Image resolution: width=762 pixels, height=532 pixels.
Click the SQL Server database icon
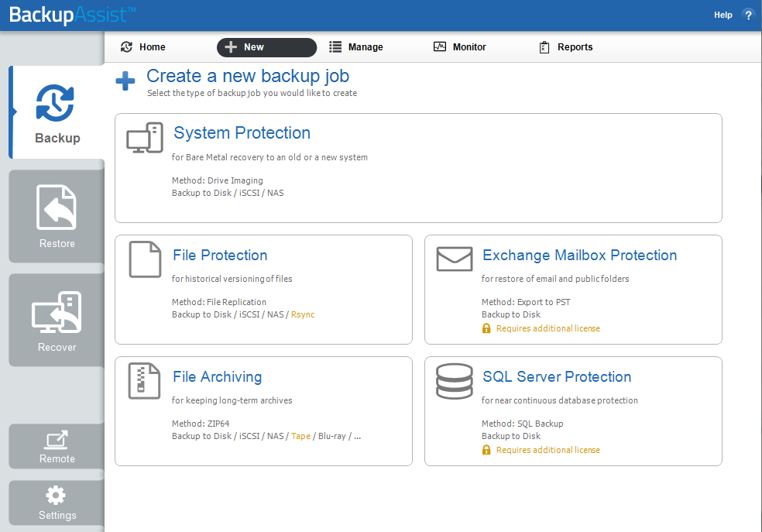point(455,382)
